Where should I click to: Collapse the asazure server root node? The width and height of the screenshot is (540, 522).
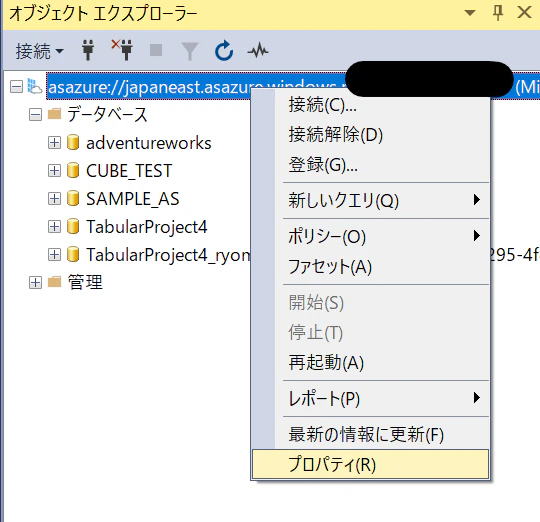tap(16, 86)
